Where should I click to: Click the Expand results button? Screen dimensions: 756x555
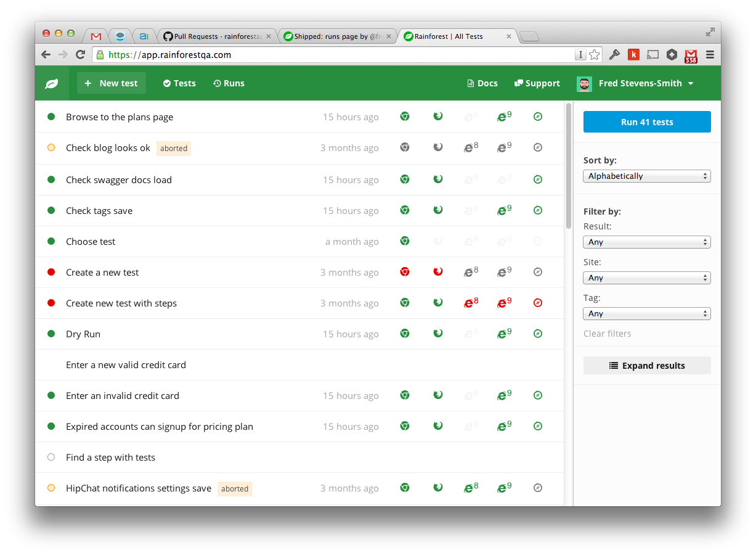[647, 366]
